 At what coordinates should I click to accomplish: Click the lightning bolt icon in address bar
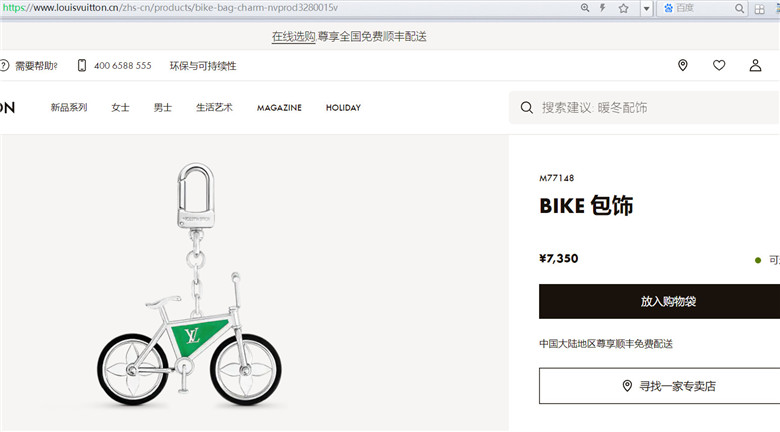coord(602,8)
